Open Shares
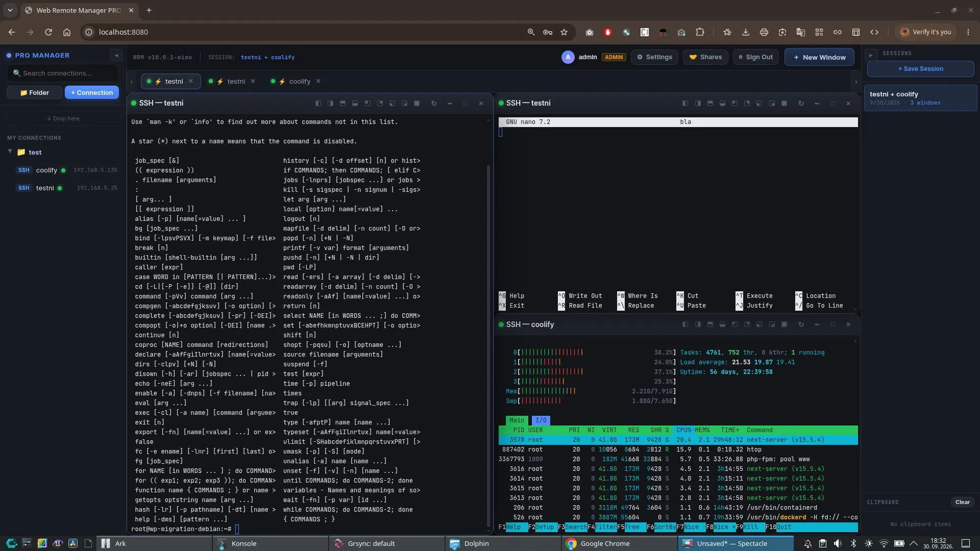This screenshot has width=980, height=551. coord(706,57)
